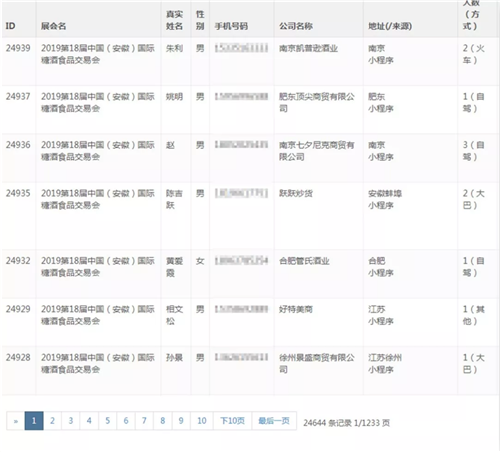The width and height of the screenshot is (500, 452).
Task: Click the 手机号码 column header
Action: pos(231,26)
